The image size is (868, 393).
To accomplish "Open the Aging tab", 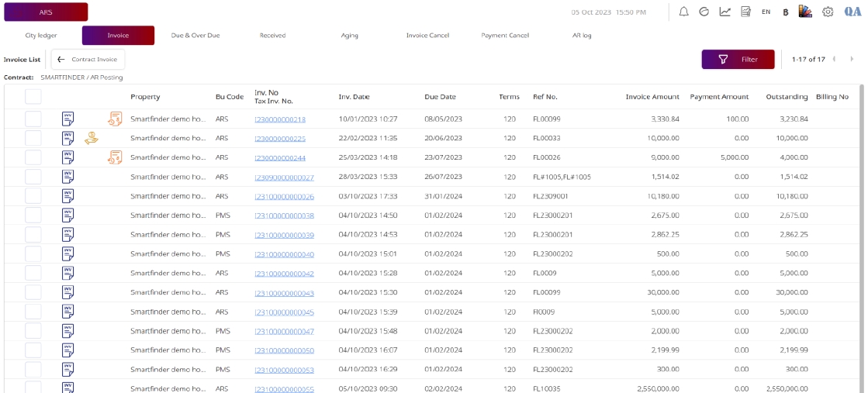I will 349,36.
